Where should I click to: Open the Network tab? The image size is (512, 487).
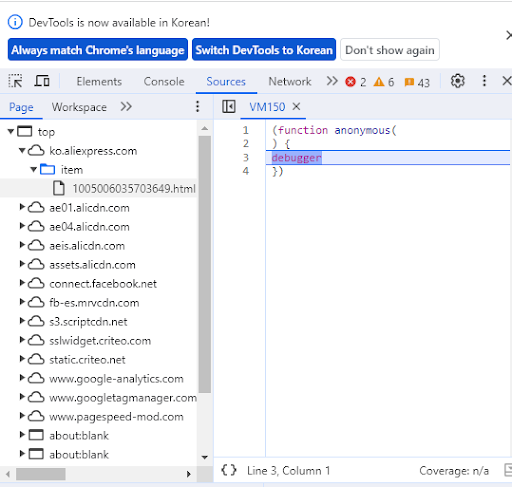290,82
